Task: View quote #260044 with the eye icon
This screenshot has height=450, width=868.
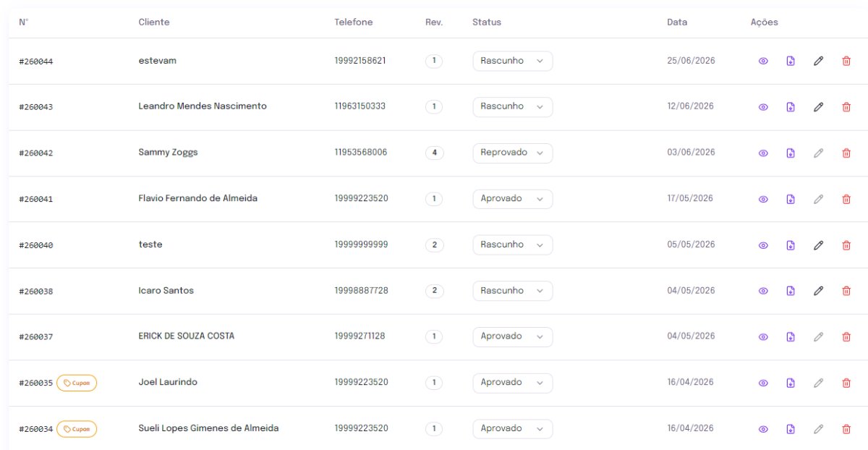Action: click(763, 61)
